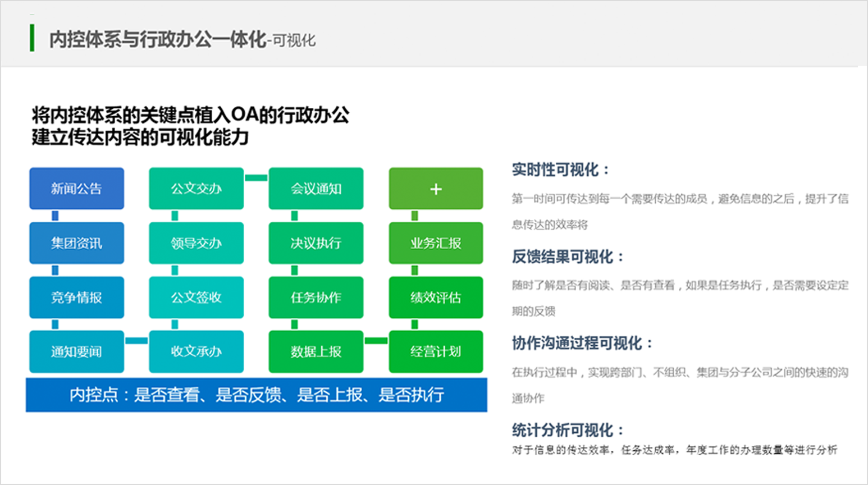The image size is (868, 485).
Task: Select the 公文交办 tile
Action: point(196,189)
